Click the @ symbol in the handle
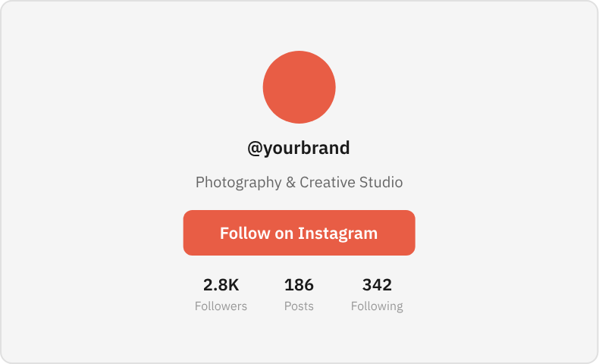This screenshot has width=599, height=364. point(255,149)
